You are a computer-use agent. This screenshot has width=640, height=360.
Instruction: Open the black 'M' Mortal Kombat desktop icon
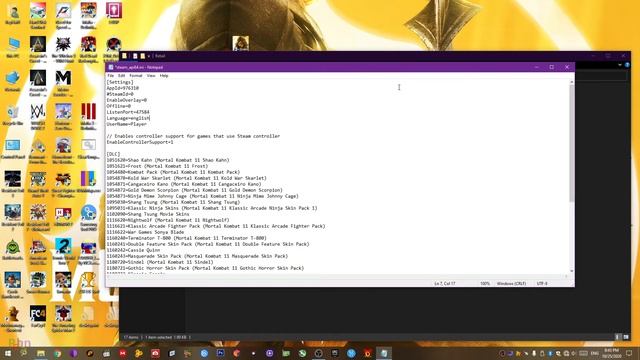(63, 83)
